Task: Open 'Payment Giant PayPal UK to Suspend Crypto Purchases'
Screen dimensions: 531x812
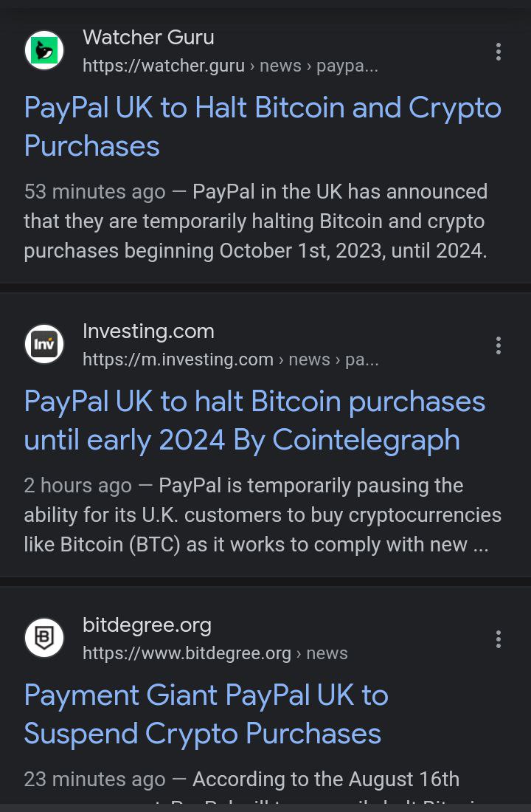Action: tap(206, 714)
